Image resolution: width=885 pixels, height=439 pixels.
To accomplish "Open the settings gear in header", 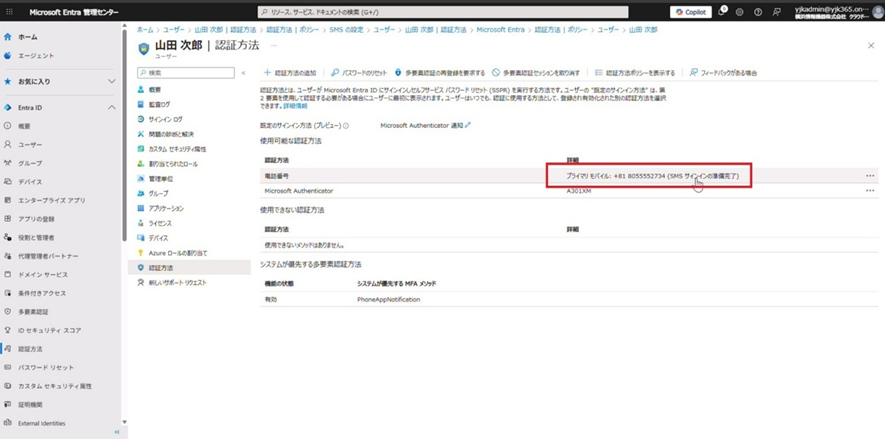I will pos(739,12).
